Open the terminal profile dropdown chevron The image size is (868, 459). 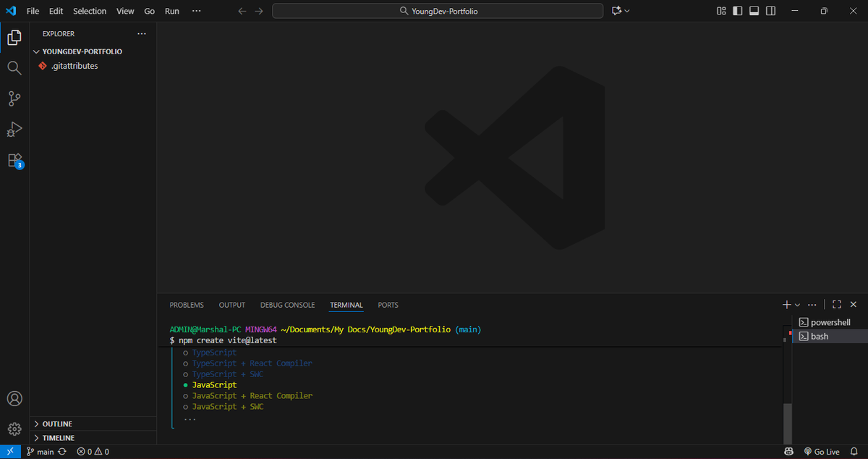tap(797, 304)
